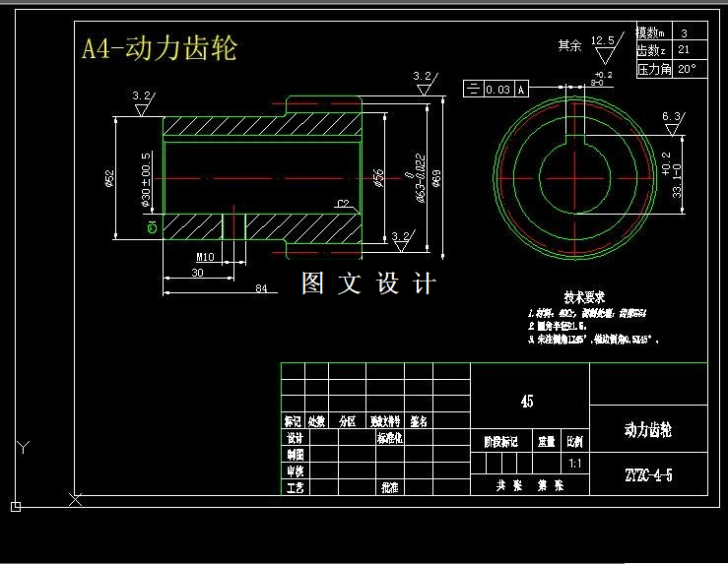The image size is (728, 564).
Task: Select the hatched upper wall of section view
Action: [262, 126]
